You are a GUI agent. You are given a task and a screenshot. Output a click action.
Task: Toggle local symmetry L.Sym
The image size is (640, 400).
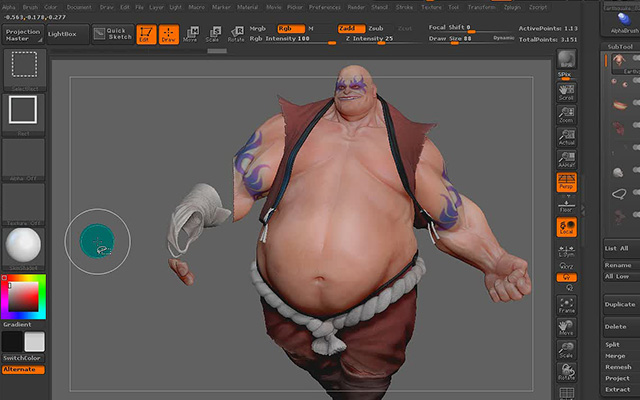pyautogui.click(x=567, y=251)
